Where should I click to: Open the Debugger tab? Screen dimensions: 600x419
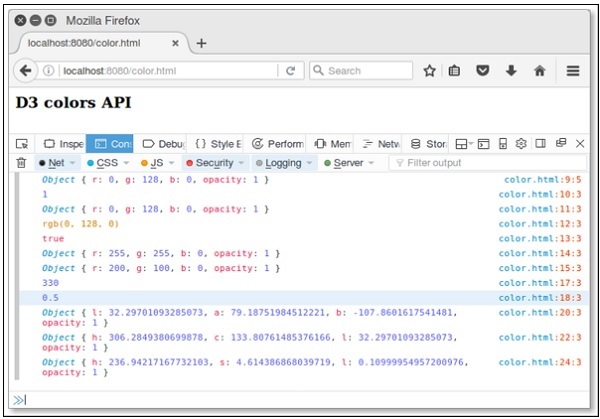[x=164, y=144]
